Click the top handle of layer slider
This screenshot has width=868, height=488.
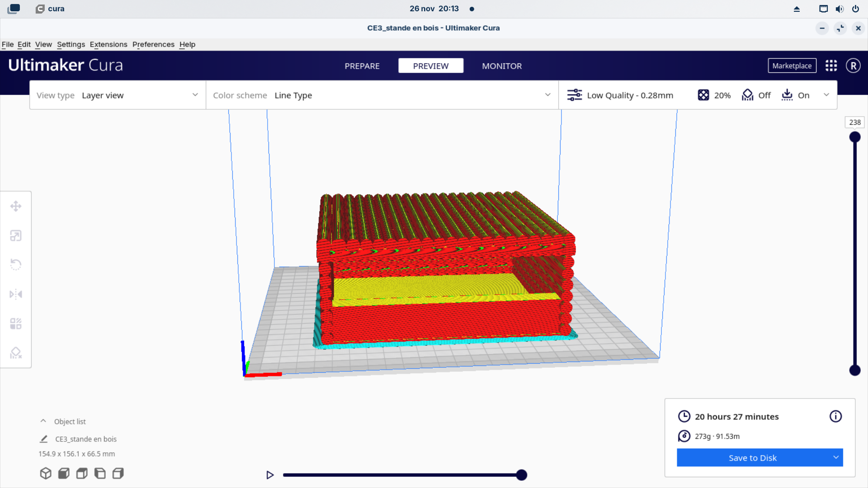tap(855, 137)
